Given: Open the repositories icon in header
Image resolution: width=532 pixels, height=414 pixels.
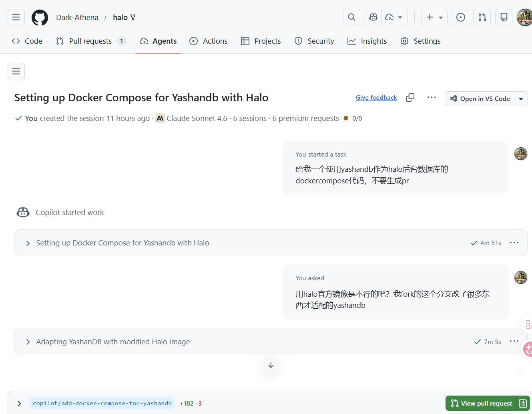Looking at the screenshot, I should (x=504, y=17).
